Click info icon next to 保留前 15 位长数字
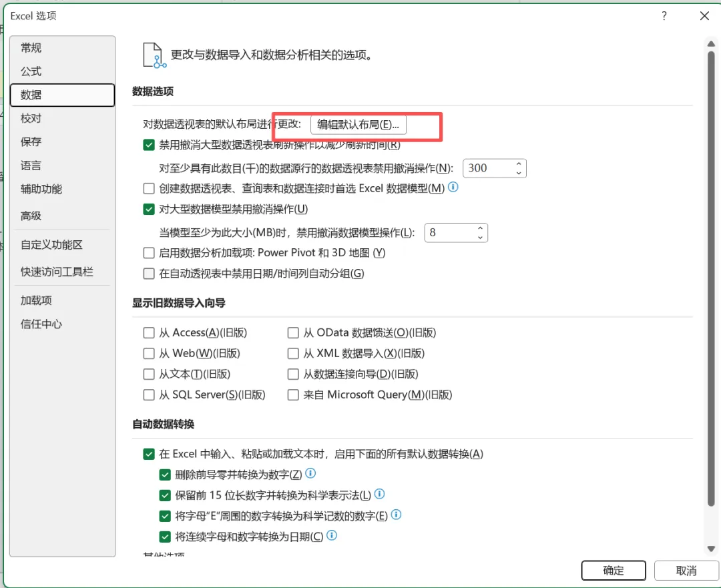 (x=379, y=494)
